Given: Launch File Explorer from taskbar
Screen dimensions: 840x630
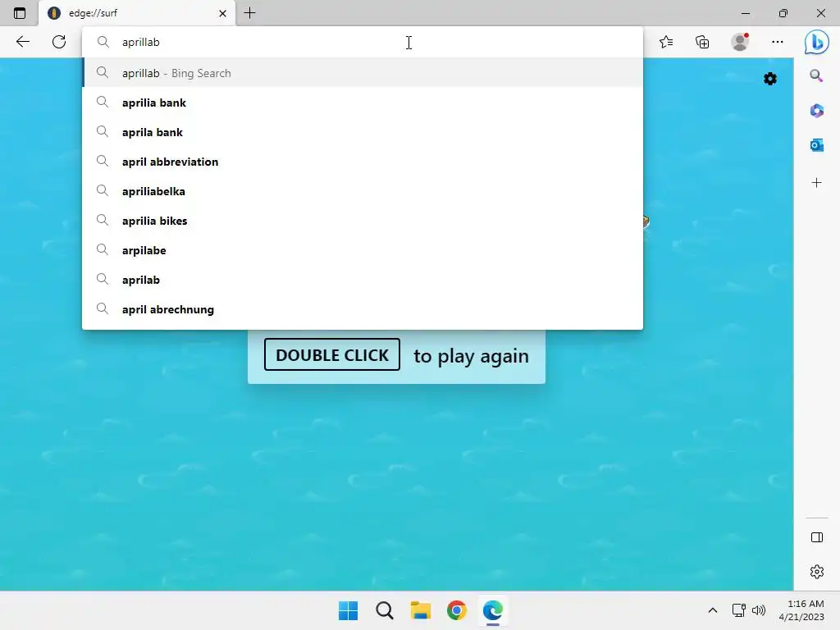Looking at the screenshot, I should tap(421, 610).
